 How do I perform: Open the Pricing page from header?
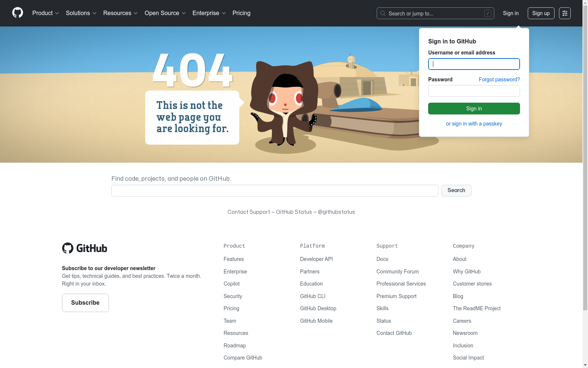[x=241, y=13]
